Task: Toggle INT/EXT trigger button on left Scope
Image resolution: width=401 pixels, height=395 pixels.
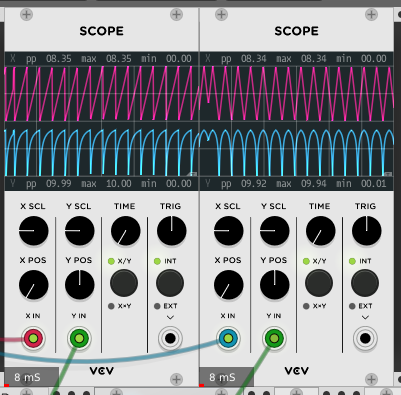Action: pyautogui.click(x=170, y=283)
